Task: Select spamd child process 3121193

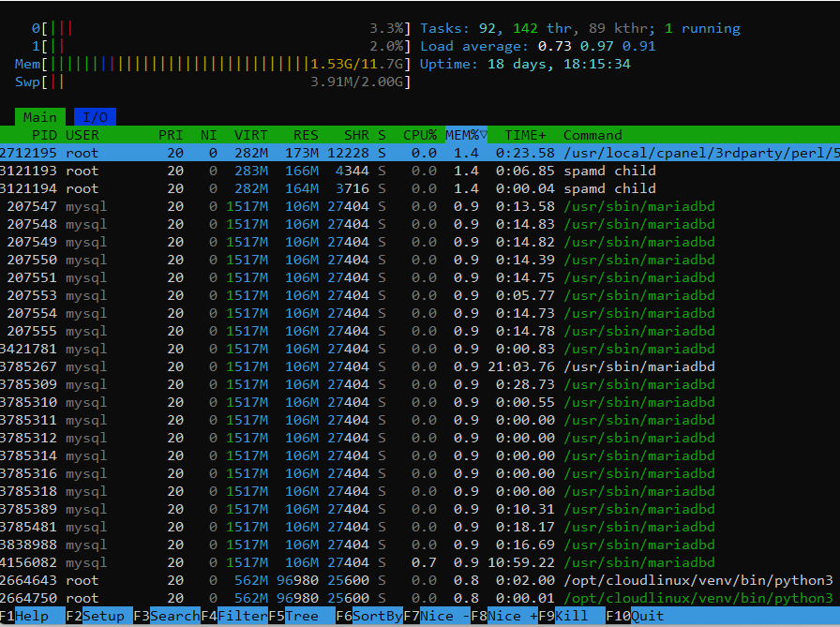Action: coord(420,171)
